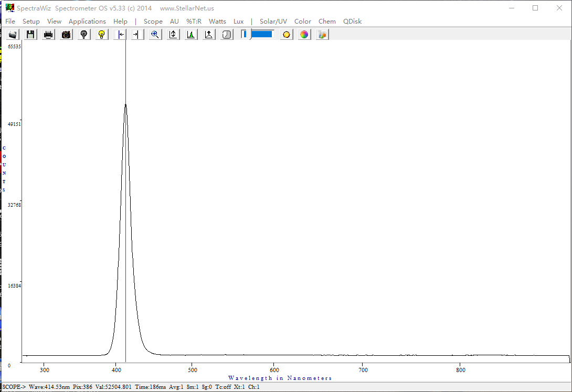The width and height of the screenshot is (572, 392).
Task: Switch to AU absorbance mode
Action: click(x=174, y=22)
